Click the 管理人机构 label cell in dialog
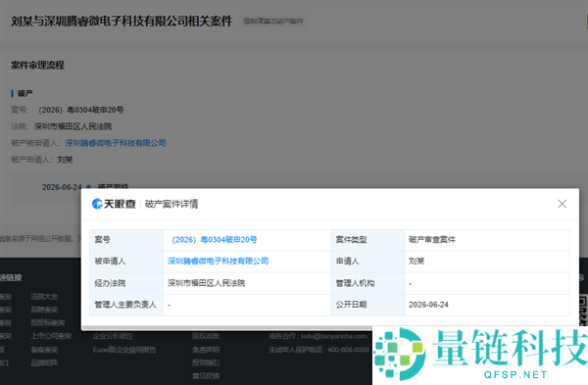Screen dimensions: 588x385 point(367,283)
